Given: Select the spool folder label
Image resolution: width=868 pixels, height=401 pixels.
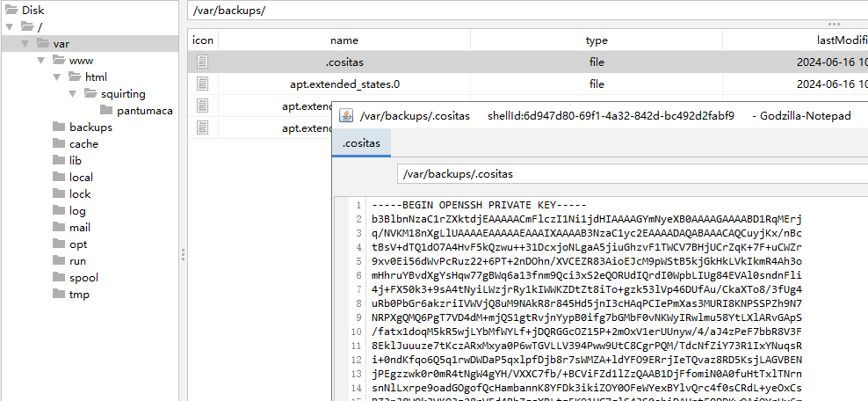Looking at the screenshot, I should point(83,278).
